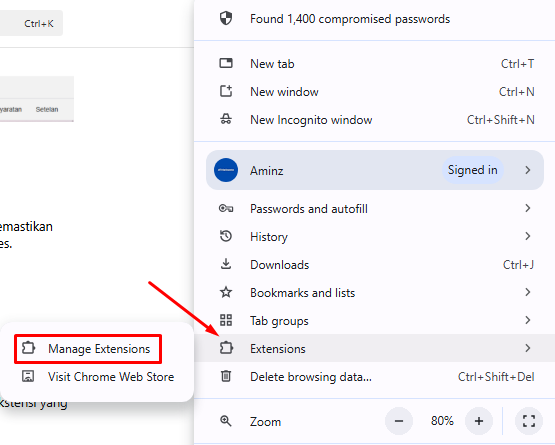Click the Downloads arrow icon
Viewport: 555px width, 445px height.
(226, 264)
